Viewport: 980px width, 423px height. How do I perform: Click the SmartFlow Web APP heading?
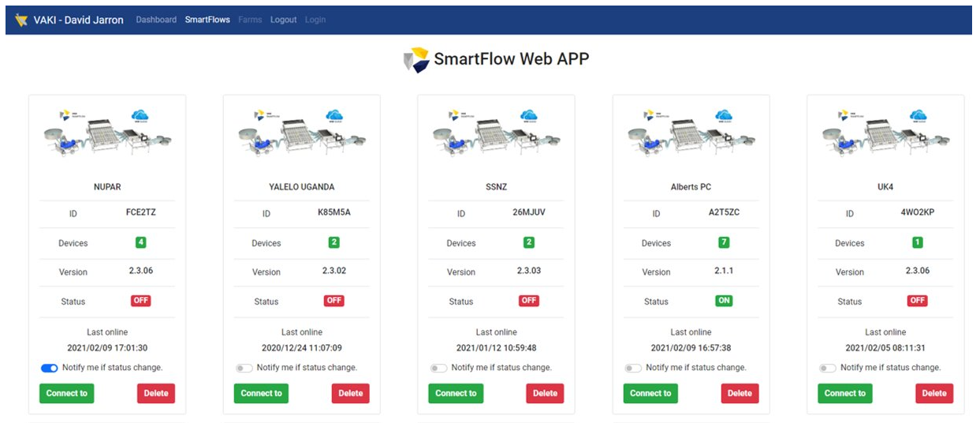[x=512, y=59]
